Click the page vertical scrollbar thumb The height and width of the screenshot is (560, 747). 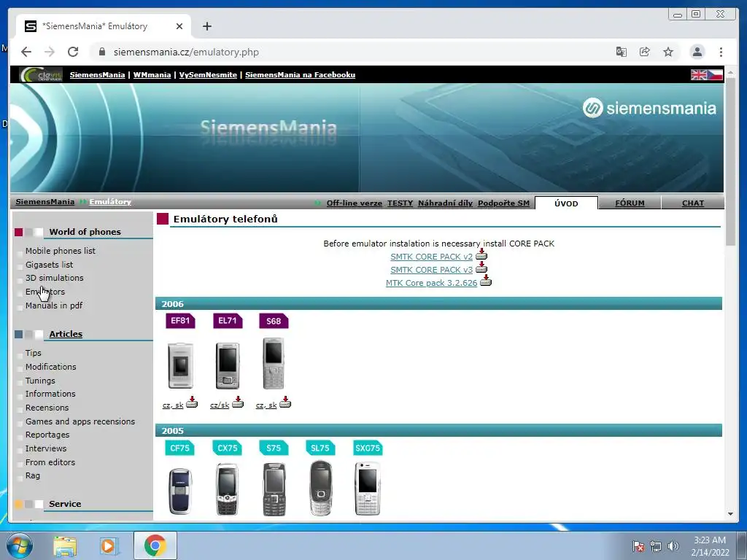pyautogui.click(x=731, y=163)
